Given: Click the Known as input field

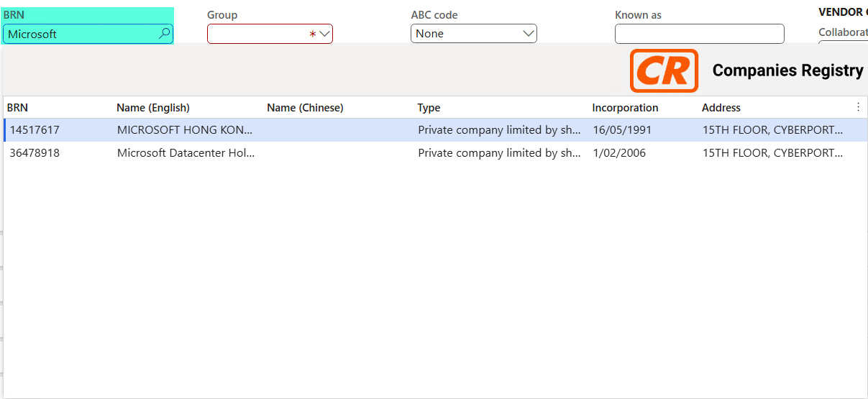Looking at the screenshot, I should 699,34.
